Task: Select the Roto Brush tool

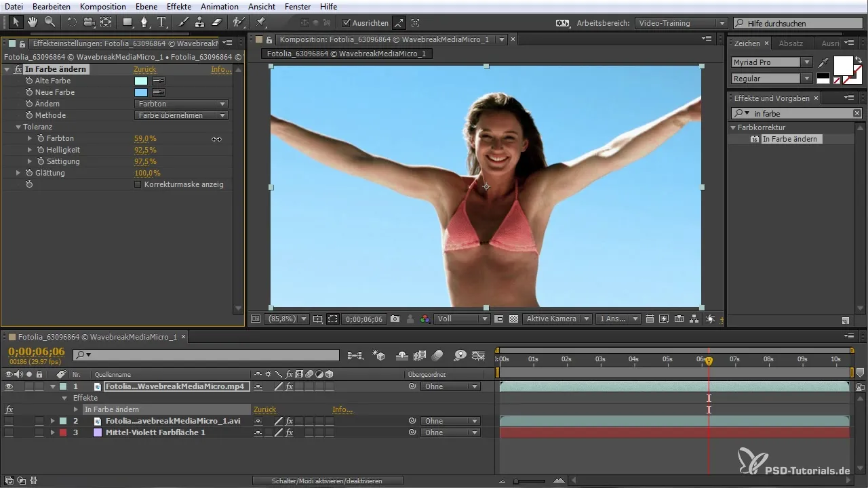Action: tap(239, 22)
